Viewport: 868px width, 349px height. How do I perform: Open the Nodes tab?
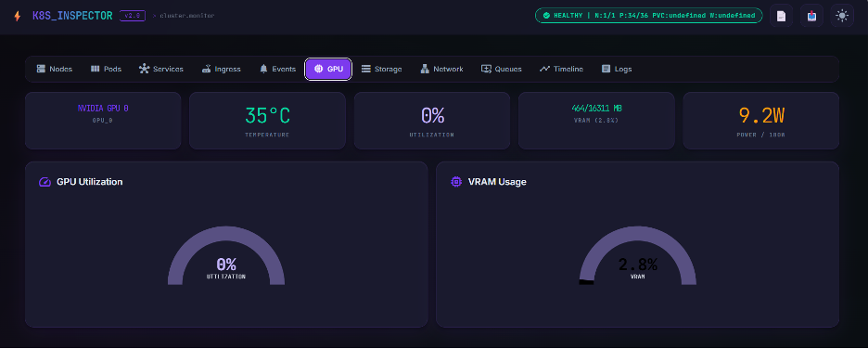(x=54, y=70)
